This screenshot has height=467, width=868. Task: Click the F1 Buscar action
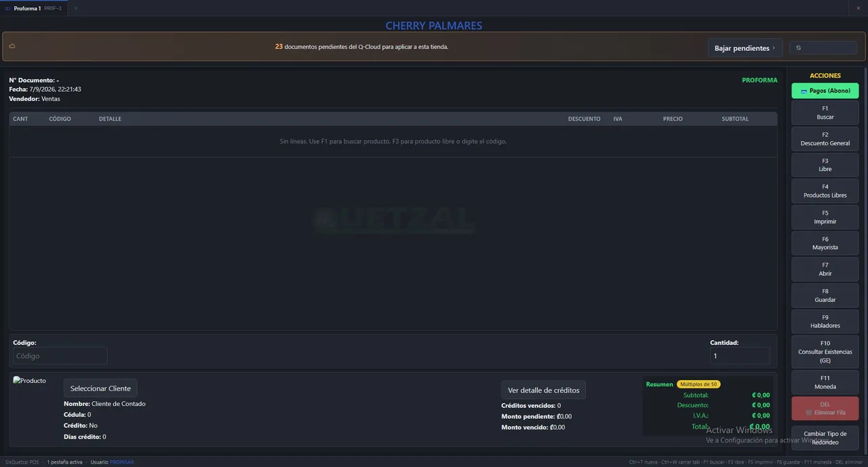tap(825, 113)
